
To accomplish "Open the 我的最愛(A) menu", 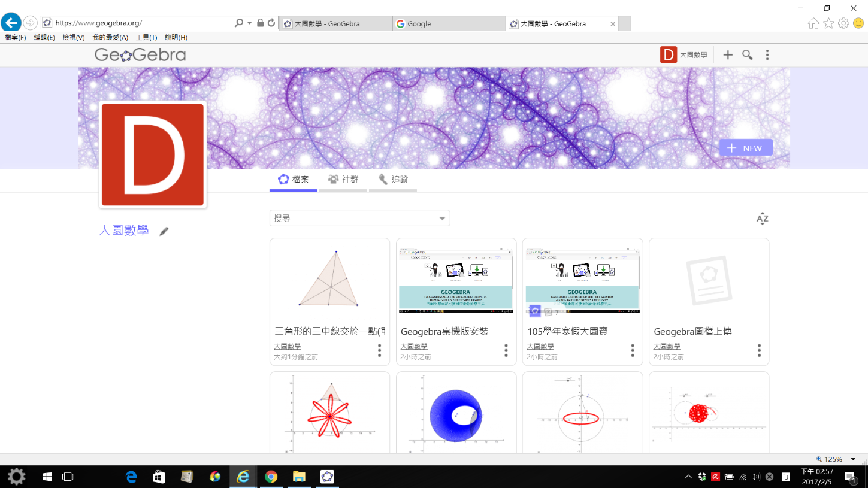I will coord(110,38).
